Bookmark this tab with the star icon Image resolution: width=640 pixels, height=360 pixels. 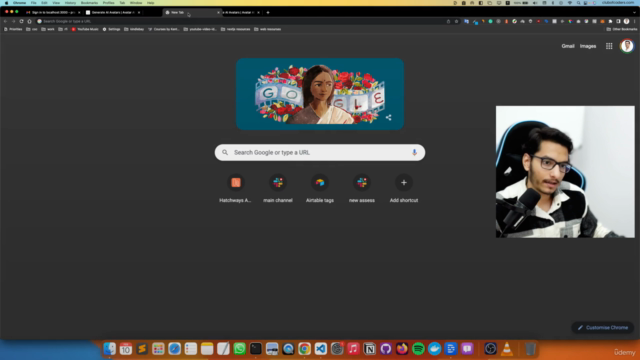456,21
